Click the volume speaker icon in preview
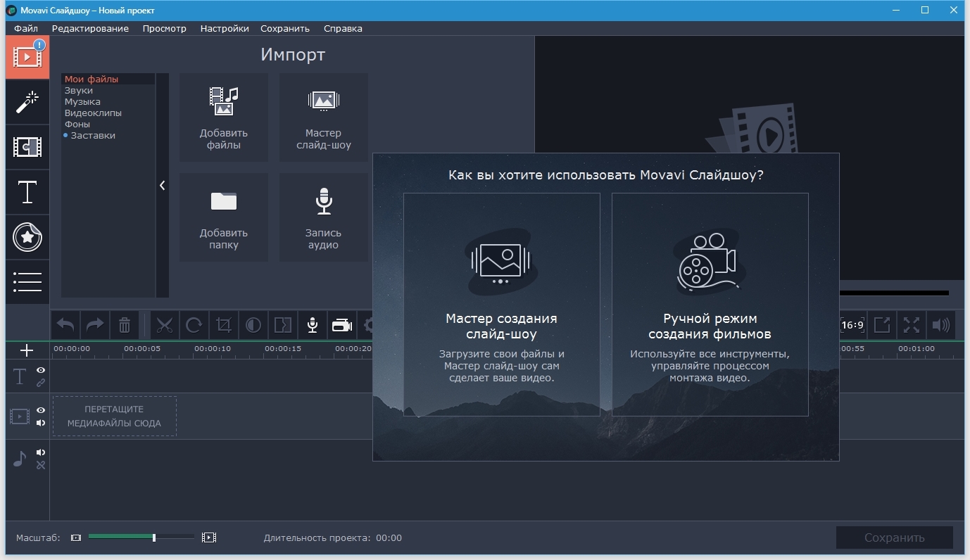970x560 pixels. click(x=941, y=325)
